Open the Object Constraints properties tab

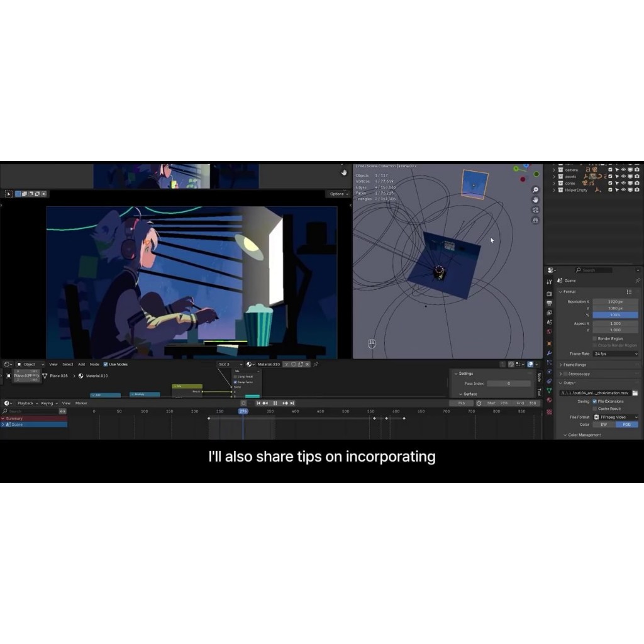[x=550, y=381]
